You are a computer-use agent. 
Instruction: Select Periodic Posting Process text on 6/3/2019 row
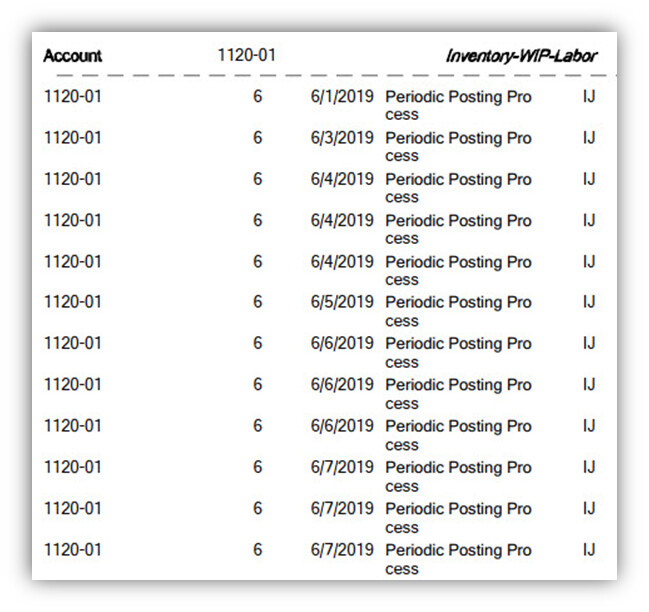point(458,146)
